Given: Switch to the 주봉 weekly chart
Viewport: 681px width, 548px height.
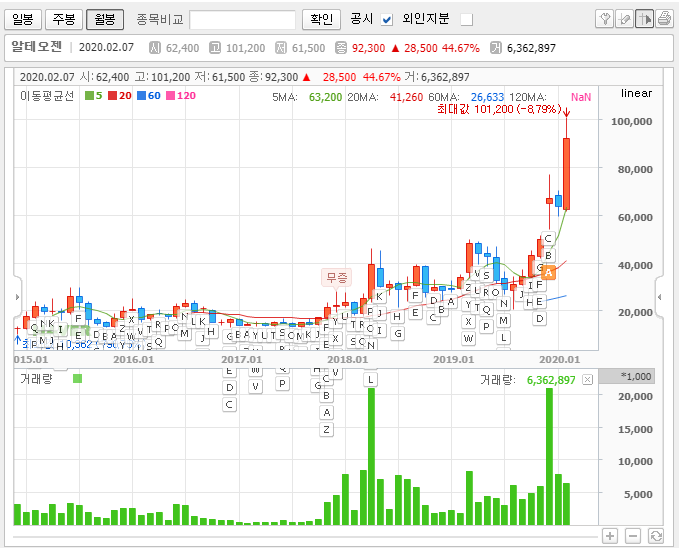Looking at the screenshot, I should pyautogui.click(x=64, y=19).
